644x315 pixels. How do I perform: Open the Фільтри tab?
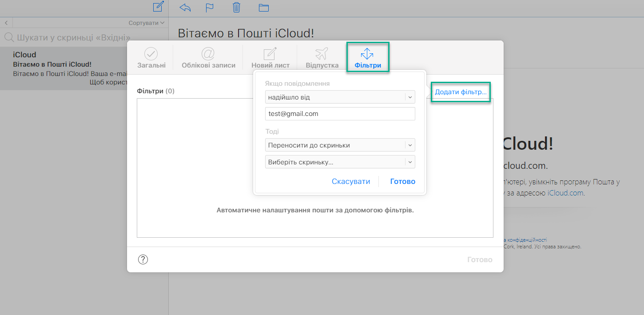(x=367, y=58)
